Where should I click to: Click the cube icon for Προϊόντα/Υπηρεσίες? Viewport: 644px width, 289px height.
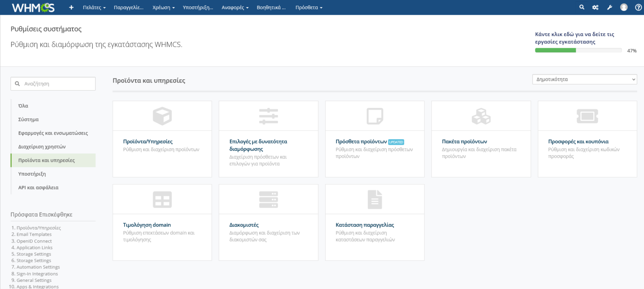click(162, 116)
